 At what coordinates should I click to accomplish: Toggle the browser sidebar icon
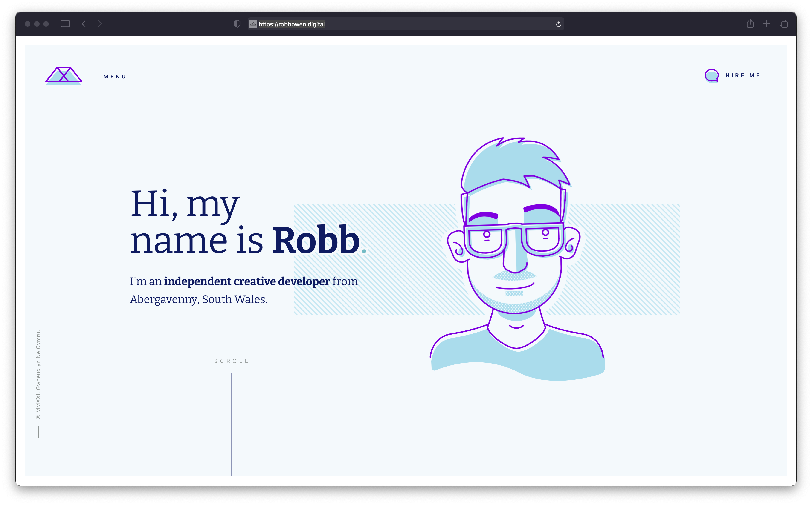[x=65, y=24]
